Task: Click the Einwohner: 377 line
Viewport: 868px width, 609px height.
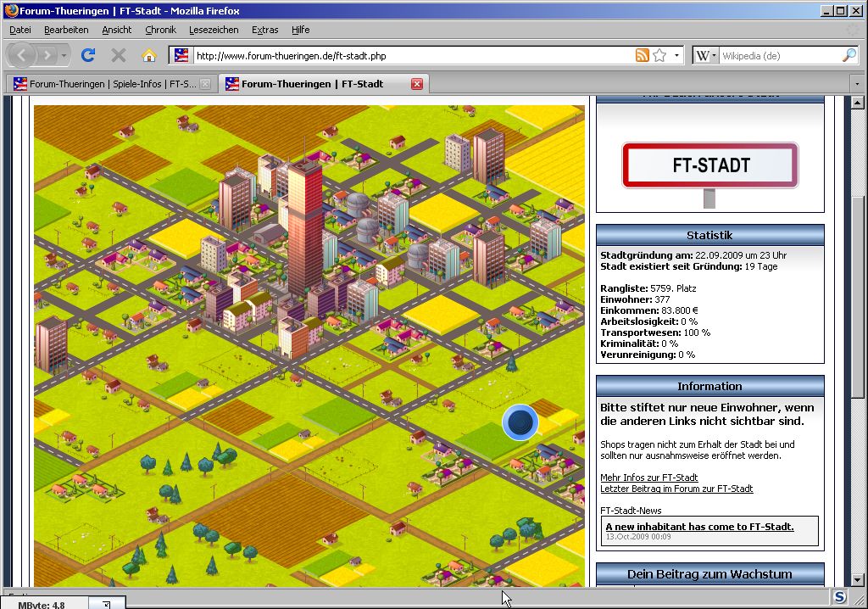Action: pyautogui.click(x=635, y=299)
